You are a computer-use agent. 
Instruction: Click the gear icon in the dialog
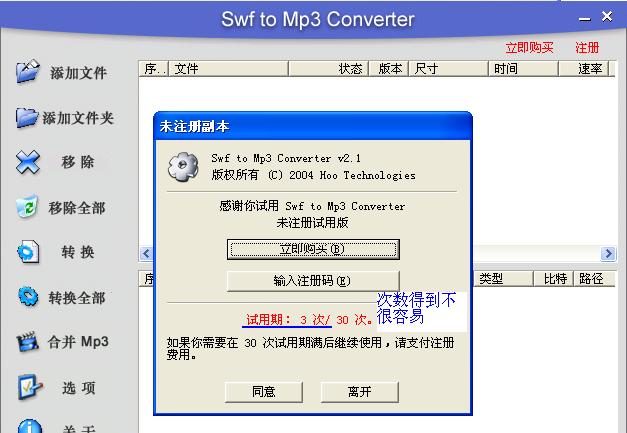pos(183,167)
